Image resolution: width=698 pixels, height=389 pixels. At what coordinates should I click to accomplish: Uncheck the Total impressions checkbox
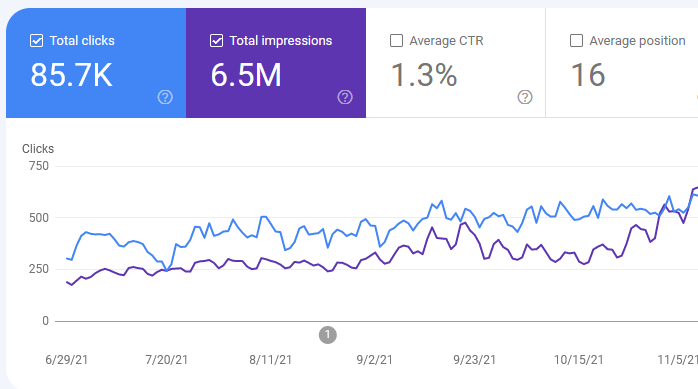click(x=216, y=41)
